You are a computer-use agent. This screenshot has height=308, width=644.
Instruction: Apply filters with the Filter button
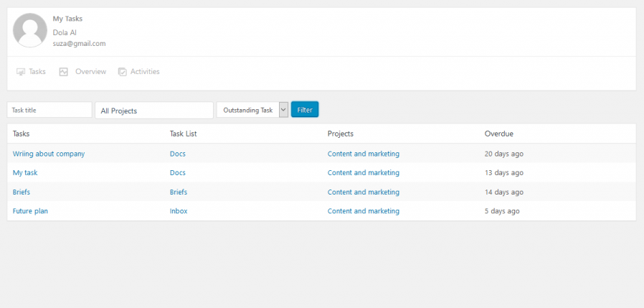305,110
